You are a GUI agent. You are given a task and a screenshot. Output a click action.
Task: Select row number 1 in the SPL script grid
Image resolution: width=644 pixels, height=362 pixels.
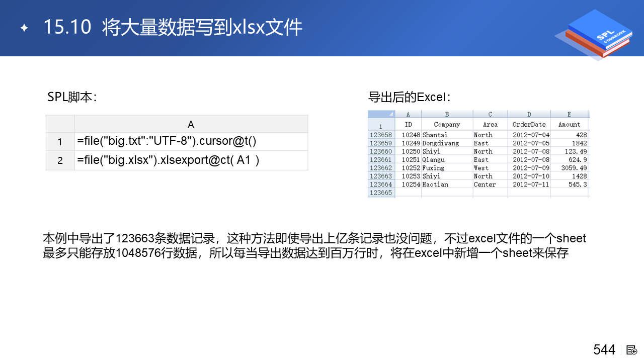tap(60, 142)
